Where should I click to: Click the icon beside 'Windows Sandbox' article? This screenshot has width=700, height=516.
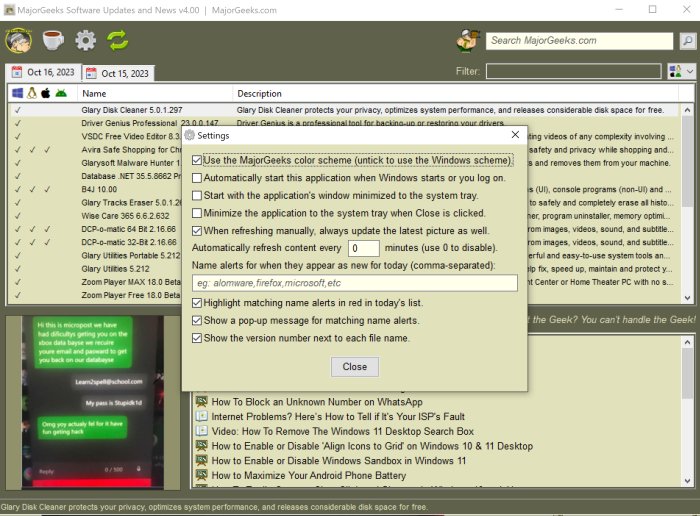click(202, 461)
